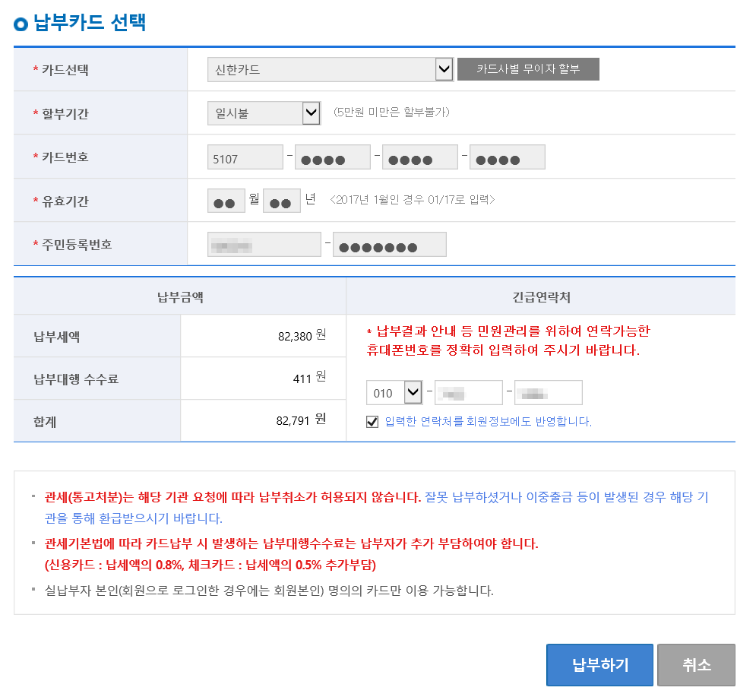Click the first card number field showing 5107

(245, 157)
